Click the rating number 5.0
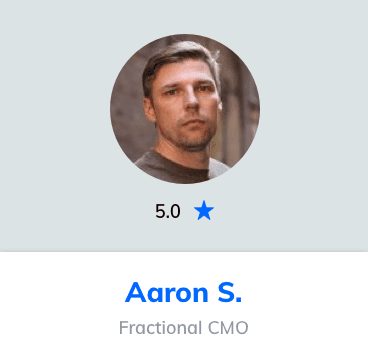The height and width of the screenshot is (362, 368). coord(168,211)
